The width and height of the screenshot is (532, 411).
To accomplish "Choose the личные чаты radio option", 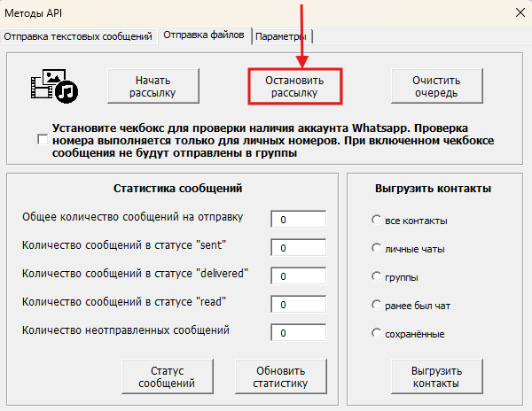I will pos(377,249).
